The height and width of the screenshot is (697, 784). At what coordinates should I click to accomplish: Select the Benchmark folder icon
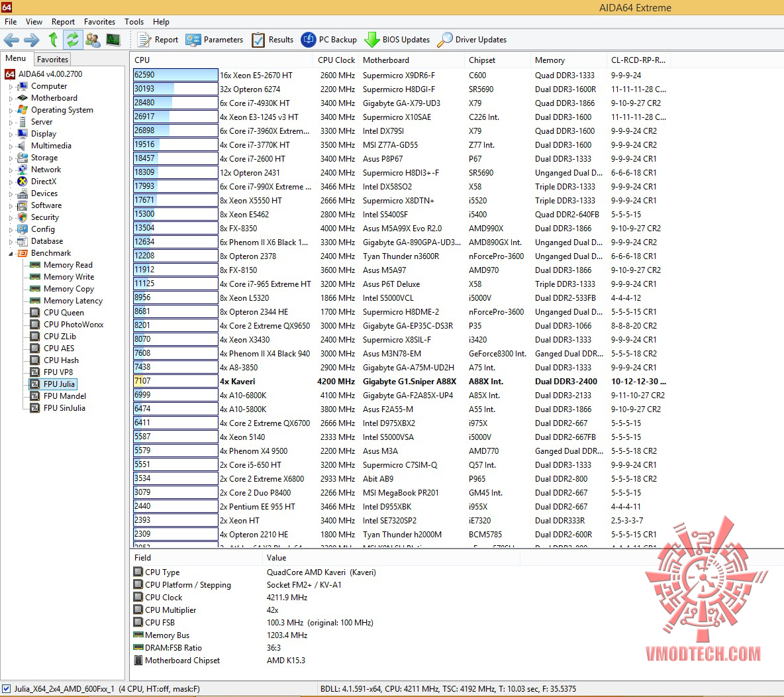23,253
